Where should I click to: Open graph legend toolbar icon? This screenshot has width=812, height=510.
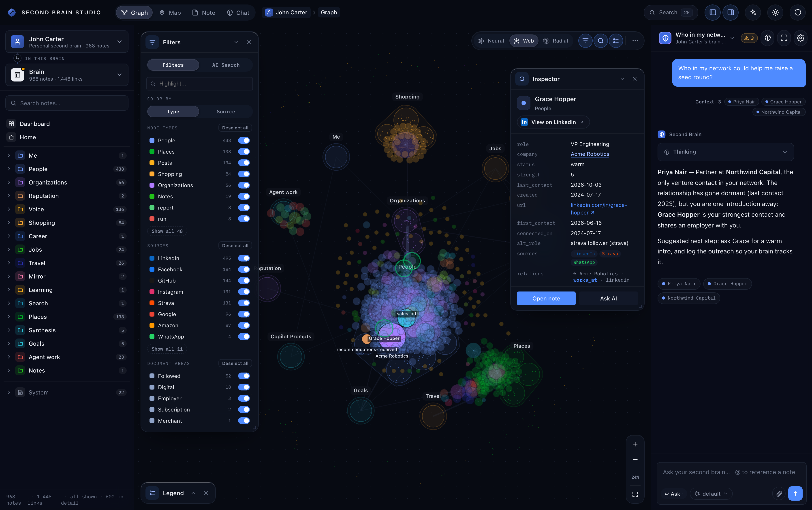tap(616, 41)
